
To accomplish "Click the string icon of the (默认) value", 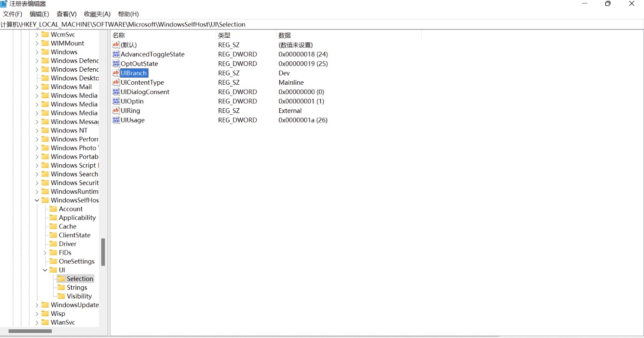I will (116, 45).
